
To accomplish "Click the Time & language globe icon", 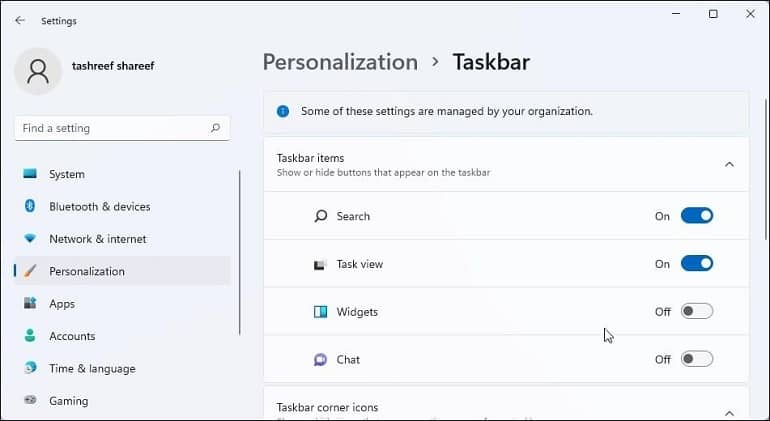I will tap(30, 368).
